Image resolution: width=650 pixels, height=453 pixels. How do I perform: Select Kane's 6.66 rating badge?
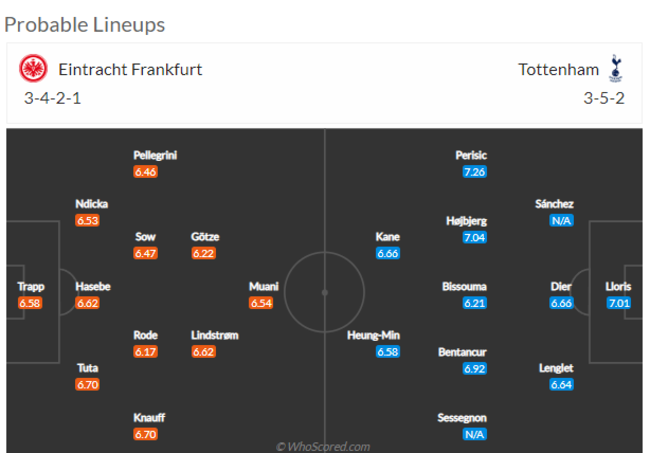point(388,254)
